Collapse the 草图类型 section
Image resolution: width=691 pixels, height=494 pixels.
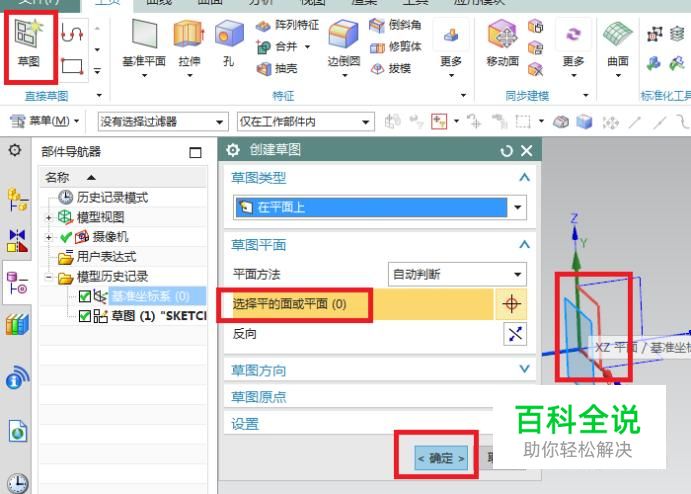click(524, 178)
